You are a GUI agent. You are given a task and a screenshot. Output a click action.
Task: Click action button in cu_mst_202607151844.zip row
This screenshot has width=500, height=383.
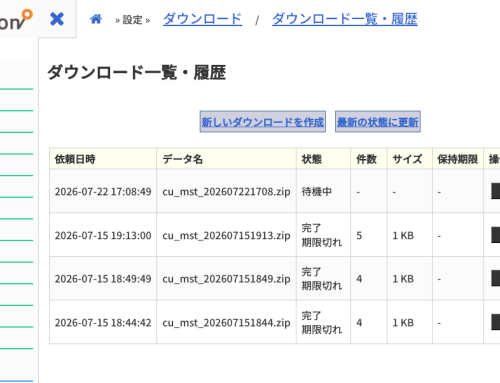pyautogui.click(x=496, y=322)
